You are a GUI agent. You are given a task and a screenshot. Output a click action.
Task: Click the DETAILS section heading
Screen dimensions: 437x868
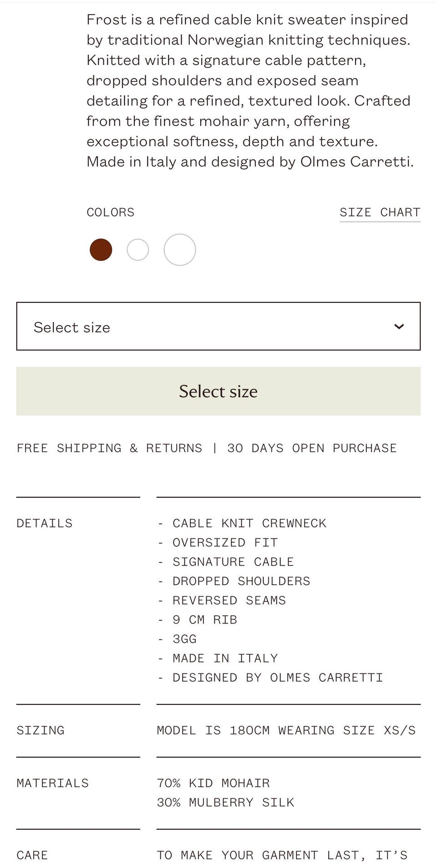coord(45,523)
